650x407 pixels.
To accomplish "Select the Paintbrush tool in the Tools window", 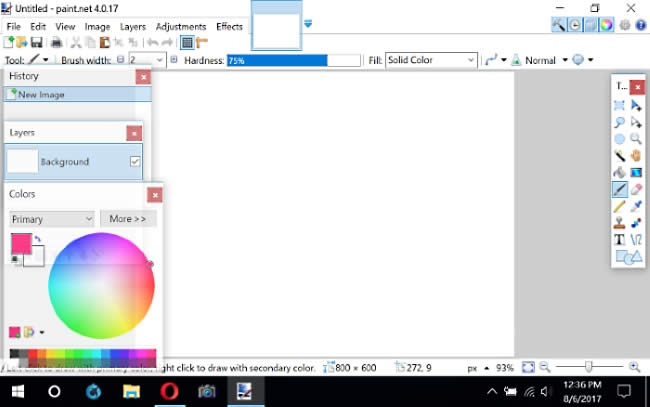I will tap(619, 189).
